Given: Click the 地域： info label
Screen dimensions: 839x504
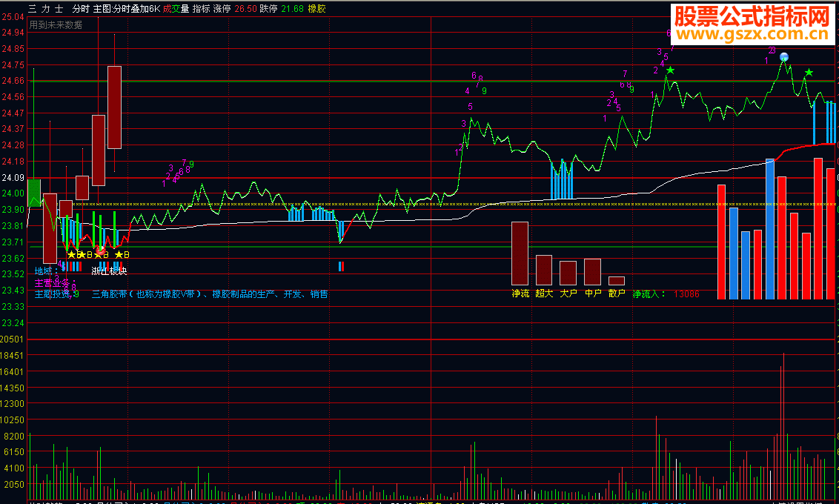Looking at the screenshot, I should [47, 271].
